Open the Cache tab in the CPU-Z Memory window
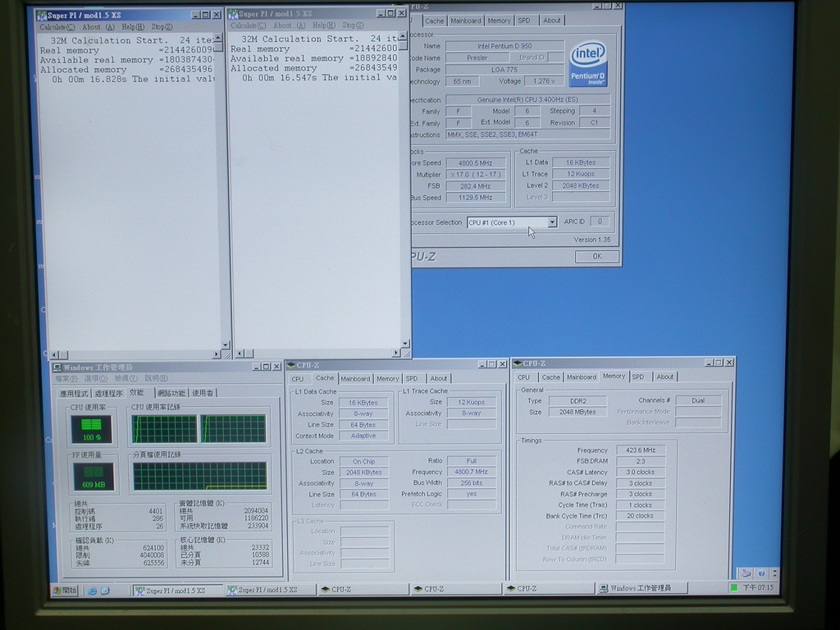This screenshot has height=630, width=840. (x=550, y=377)
